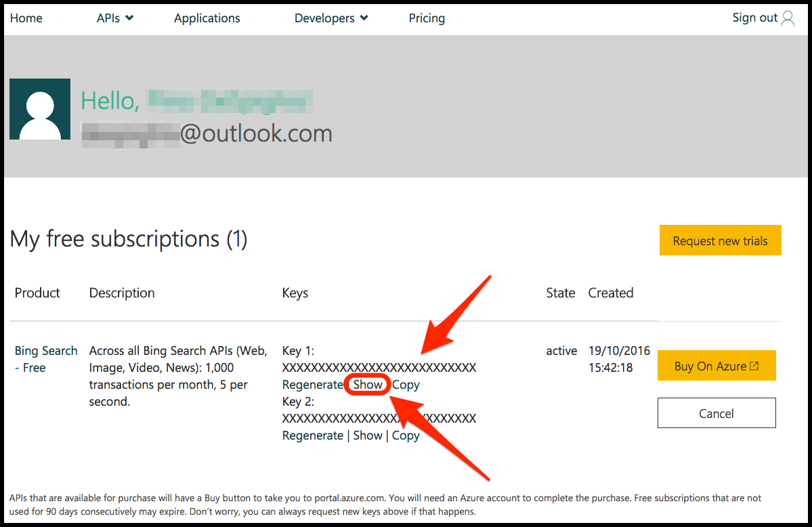The height and width of the screenshot is (527, 812).
Task: Click the State column header
Action: coord(560,293)
